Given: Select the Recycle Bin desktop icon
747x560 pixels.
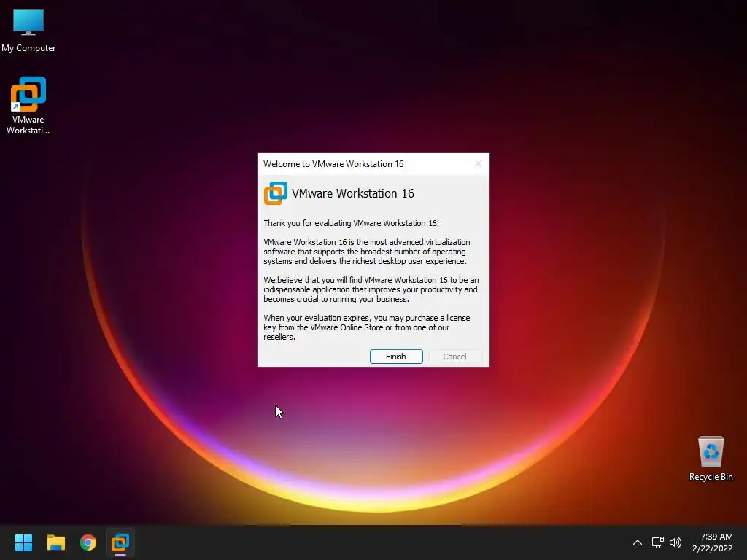Looking at the screenshot, I should pyautogui.click(x=711, y=459).
